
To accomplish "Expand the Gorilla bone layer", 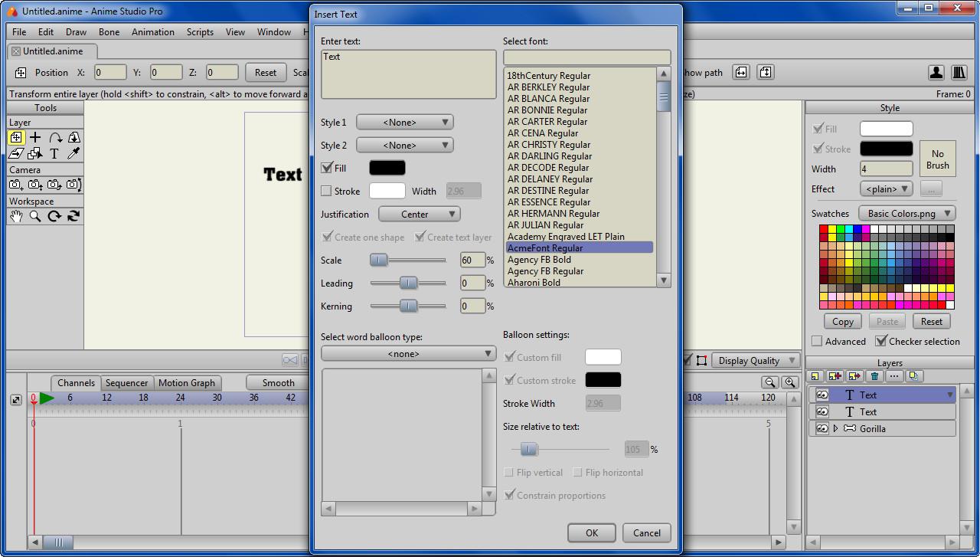I will click(x=835, y=428).
